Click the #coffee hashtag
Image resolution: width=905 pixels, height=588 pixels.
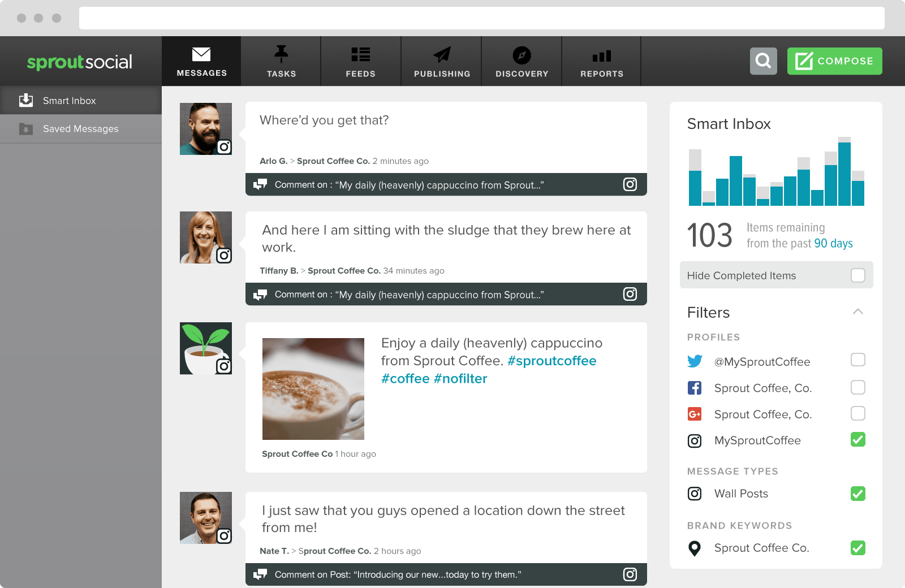406,379
